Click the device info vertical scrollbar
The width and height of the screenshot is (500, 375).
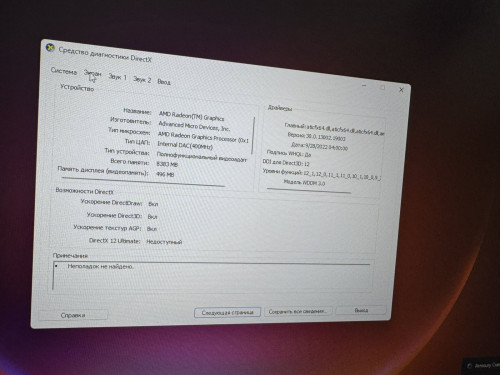(253, 135)
